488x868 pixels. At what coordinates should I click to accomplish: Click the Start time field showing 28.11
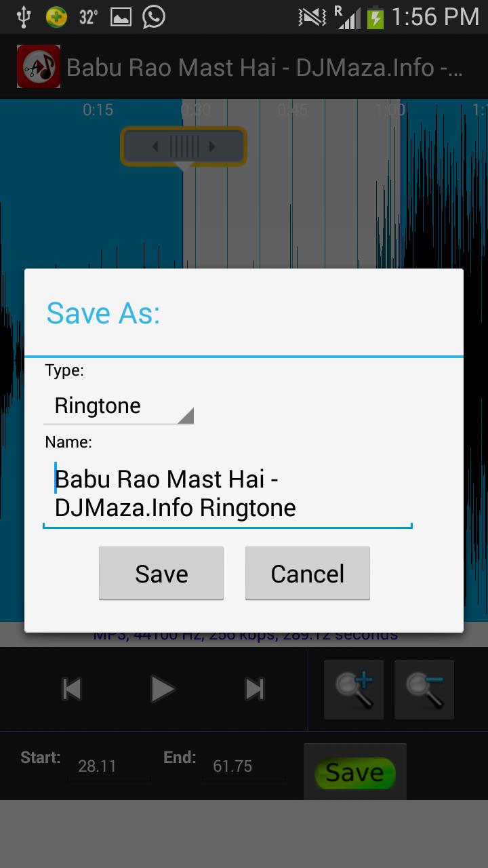coord(108,766)
